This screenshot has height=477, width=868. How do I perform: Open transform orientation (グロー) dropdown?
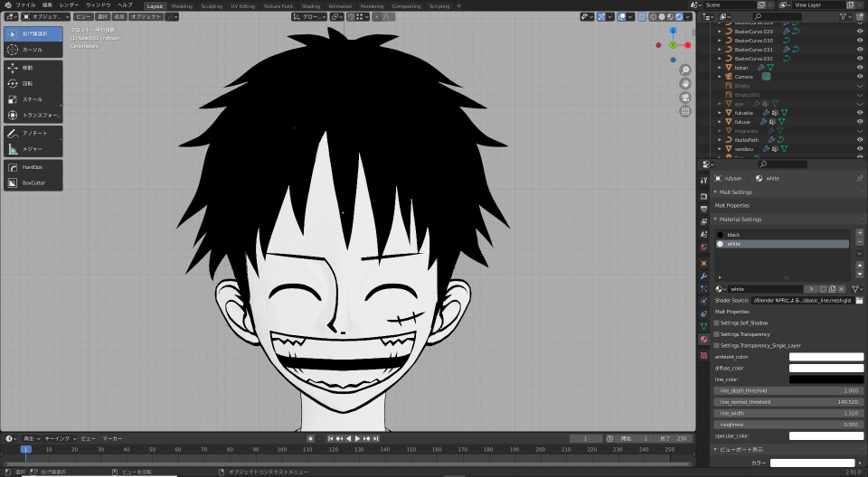(309, 16)
